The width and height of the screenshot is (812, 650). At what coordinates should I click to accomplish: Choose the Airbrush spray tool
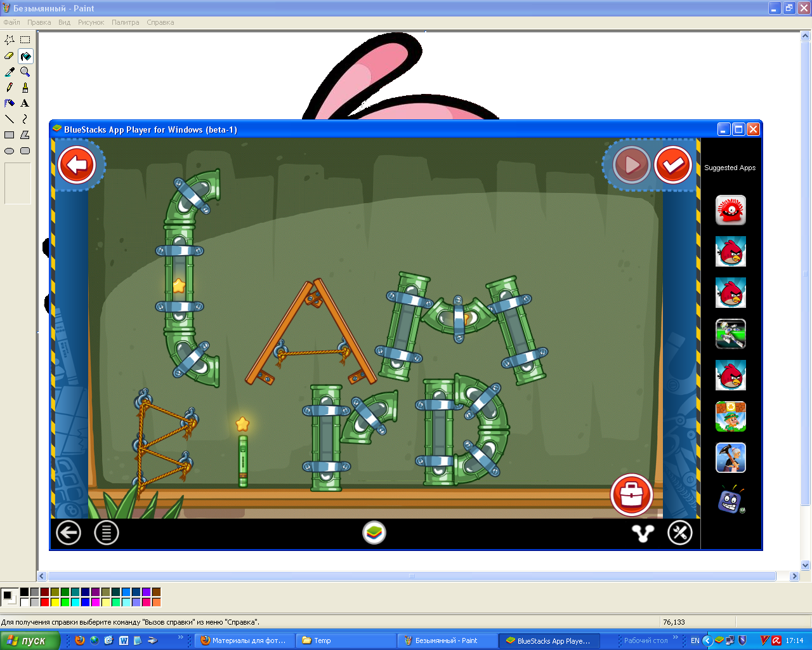coord(10,103)
